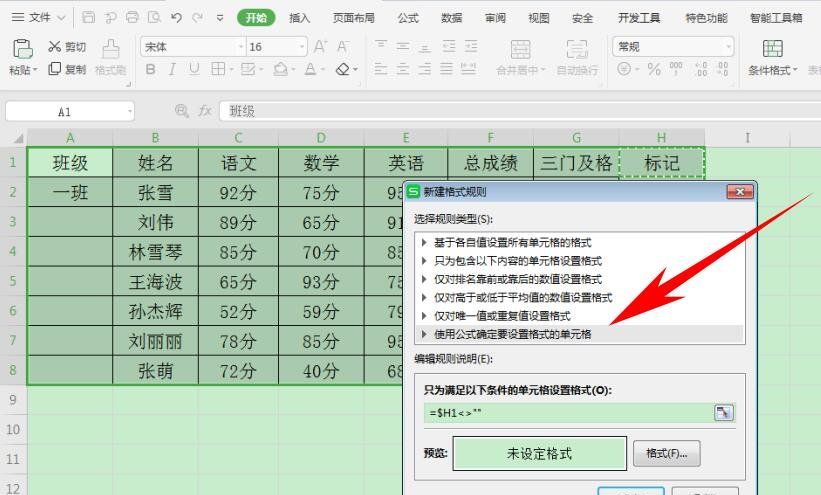This screenshot has width=821, height=495.
Task: Click cell containing 林雪琴
Action: (x=156, y=252)
